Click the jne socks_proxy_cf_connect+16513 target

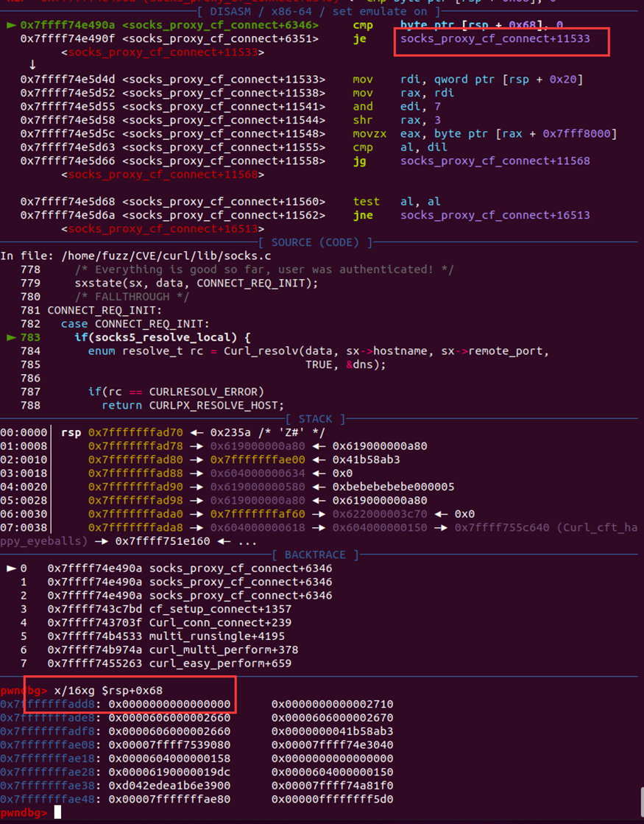[495, 215]
